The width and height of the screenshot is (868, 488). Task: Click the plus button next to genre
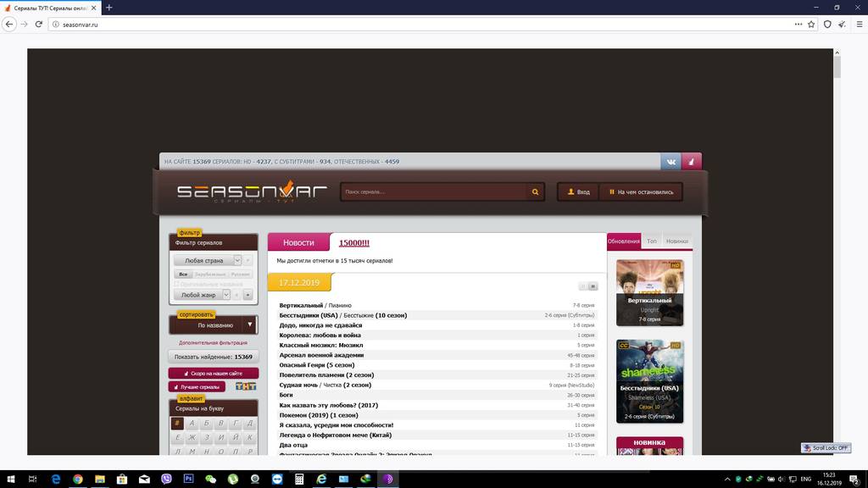coord(248,295)
